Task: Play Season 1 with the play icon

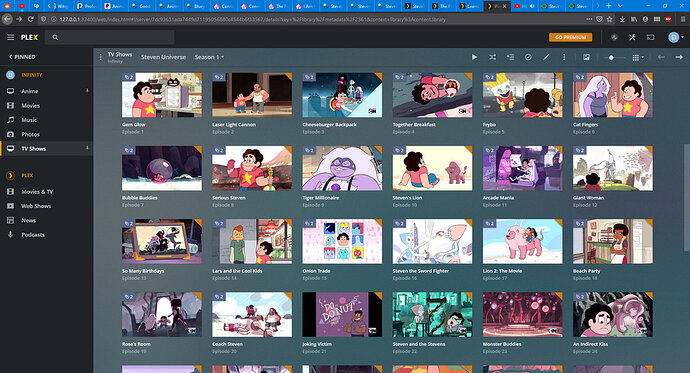Action: pos(474,57)
